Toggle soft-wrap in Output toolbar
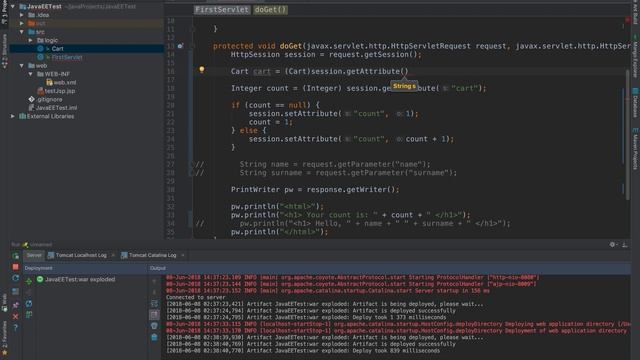Image resolution: width=640 pixels, height=360 pixels. coord(154,303)
